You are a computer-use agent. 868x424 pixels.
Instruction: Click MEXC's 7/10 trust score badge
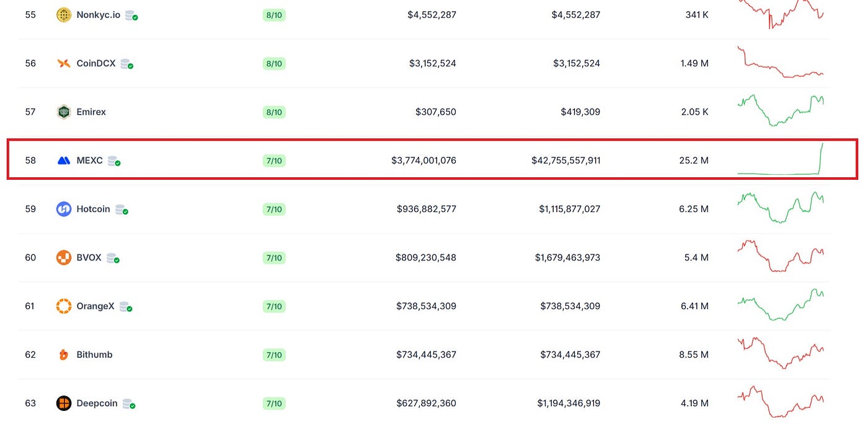[x=274, y=160]
